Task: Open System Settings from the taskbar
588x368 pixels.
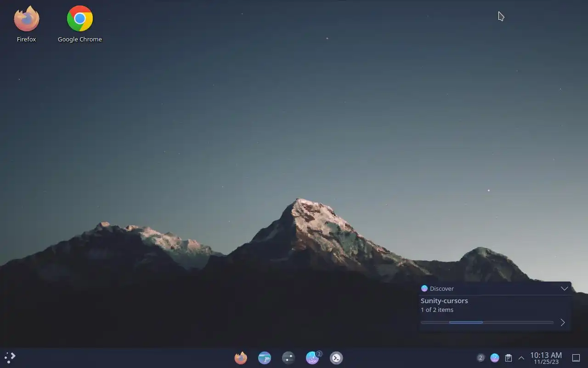Action: (x=288, y=358)
